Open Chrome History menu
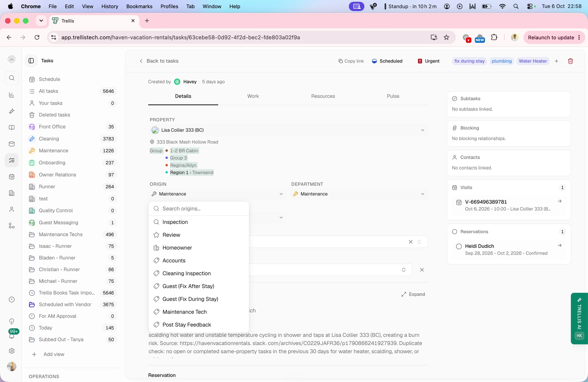Viewport: 588px width, 382px height. click(110, 6)
